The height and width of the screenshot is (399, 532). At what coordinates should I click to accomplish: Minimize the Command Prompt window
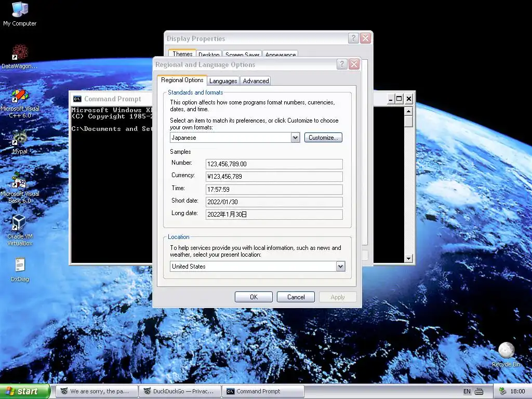[x=391, y=99]
